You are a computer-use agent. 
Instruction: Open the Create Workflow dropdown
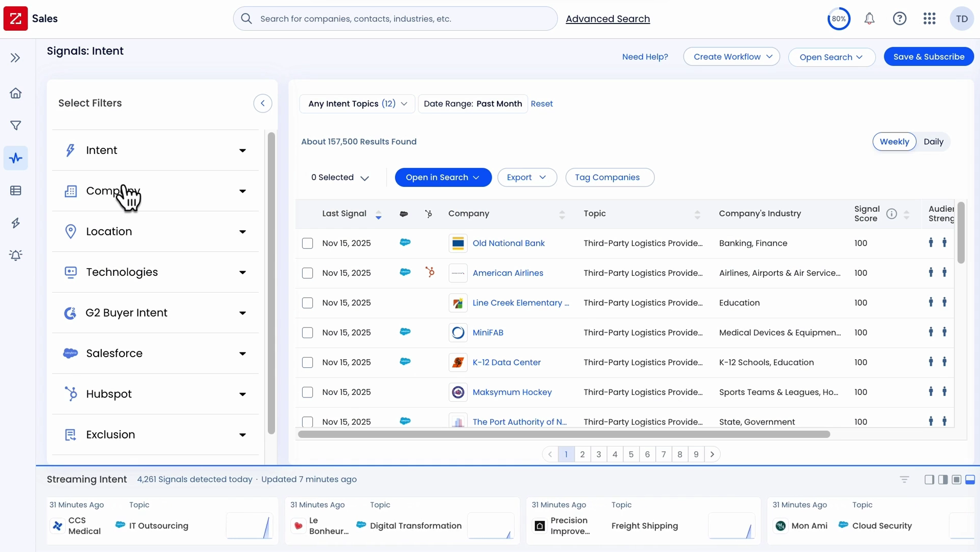[x=732, y=57]
